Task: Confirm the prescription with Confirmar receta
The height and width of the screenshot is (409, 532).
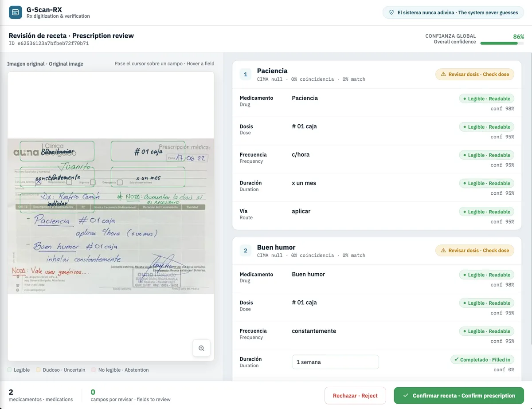Action: coord(459,396)
